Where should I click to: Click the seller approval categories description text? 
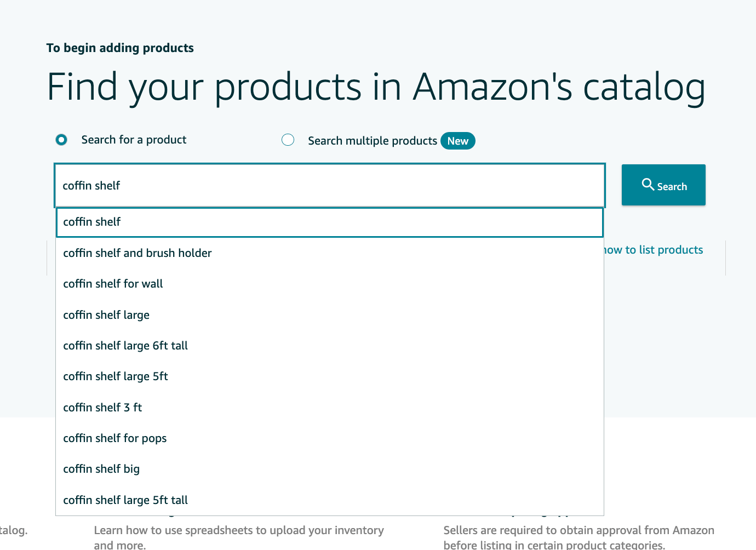(579, 537)
